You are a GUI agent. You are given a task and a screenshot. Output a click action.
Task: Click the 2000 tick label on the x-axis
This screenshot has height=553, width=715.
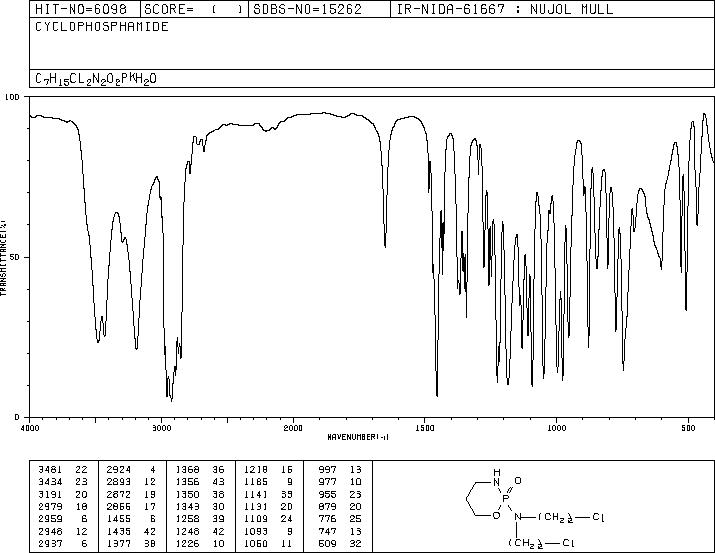[293, 428]
